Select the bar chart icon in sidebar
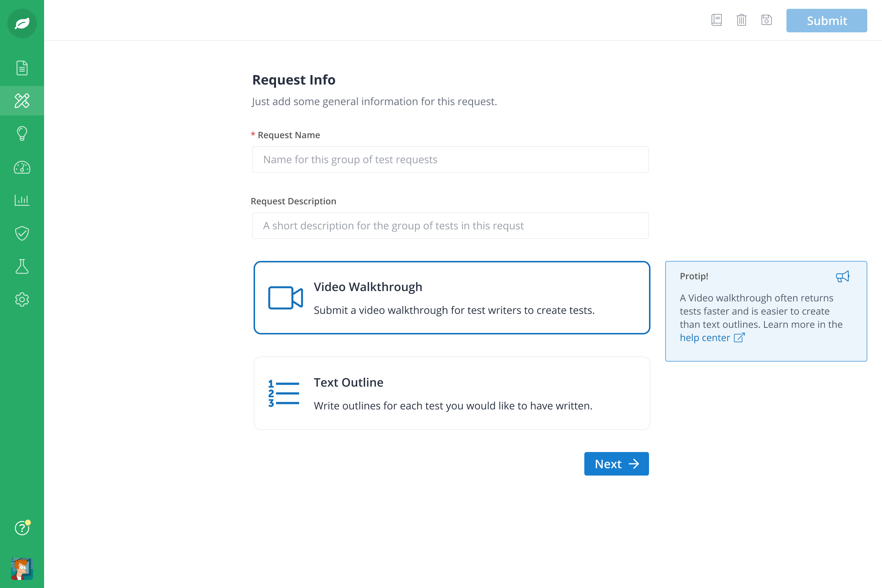The image size is (882, 588). [22, 200]
